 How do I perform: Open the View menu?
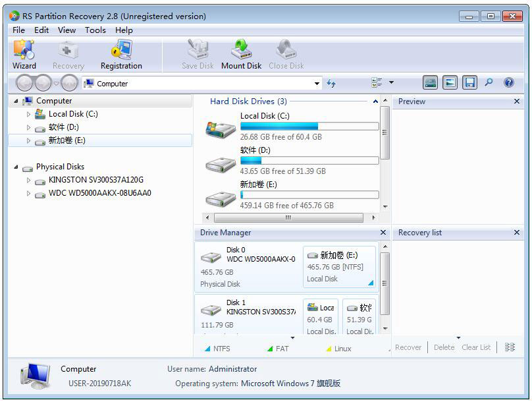67,30
